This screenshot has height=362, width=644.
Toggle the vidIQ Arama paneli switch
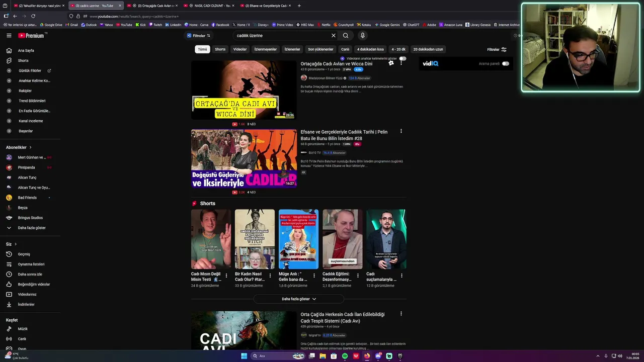(x=505, y=64)
